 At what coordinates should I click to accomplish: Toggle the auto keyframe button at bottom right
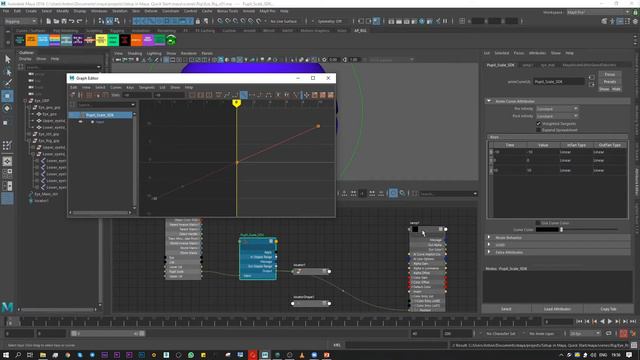point(623,333)
